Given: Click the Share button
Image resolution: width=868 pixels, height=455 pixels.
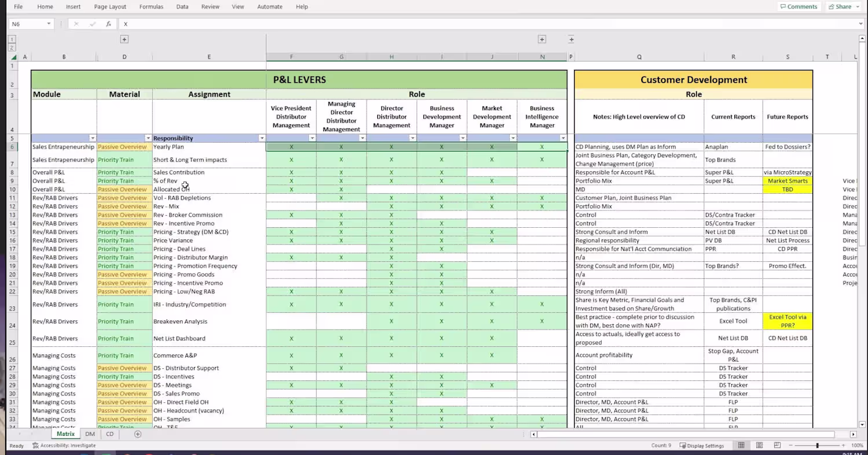Looking at the screenshot, I should tap(840, 7).
